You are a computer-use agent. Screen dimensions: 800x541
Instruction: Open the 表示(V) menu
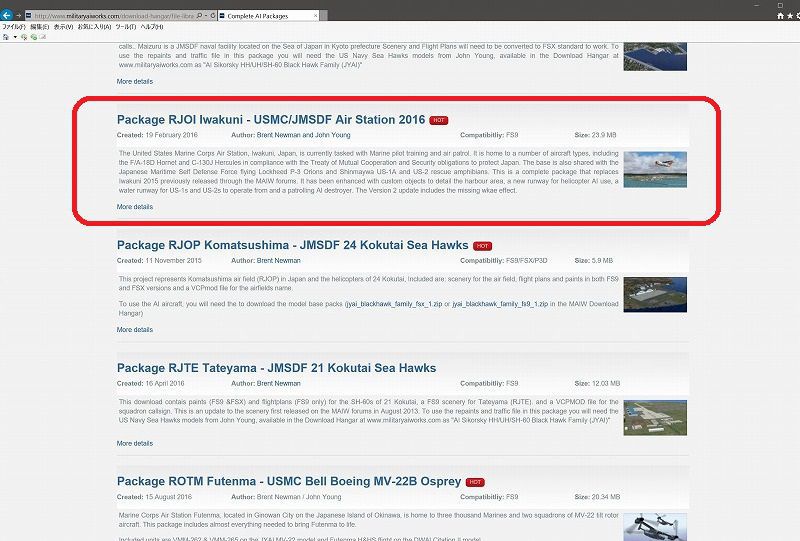point(63,27)
